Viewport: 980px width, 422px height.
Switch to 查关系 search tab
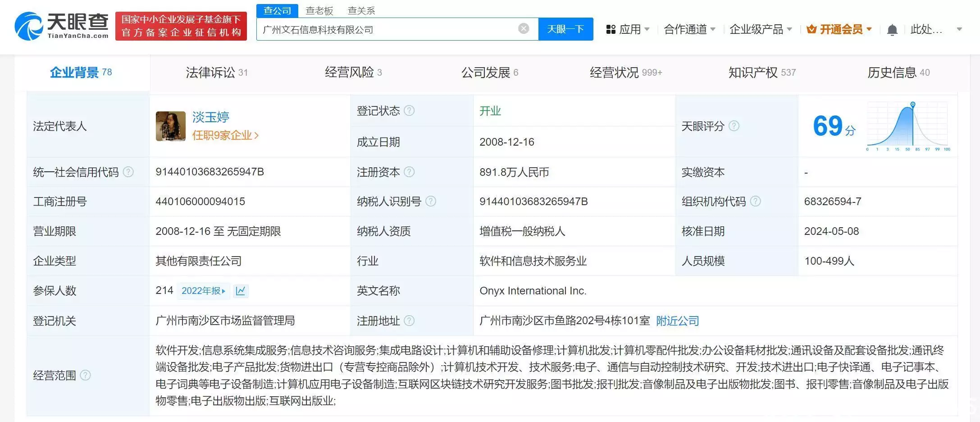pyautogui.click(x=361, y=10)
